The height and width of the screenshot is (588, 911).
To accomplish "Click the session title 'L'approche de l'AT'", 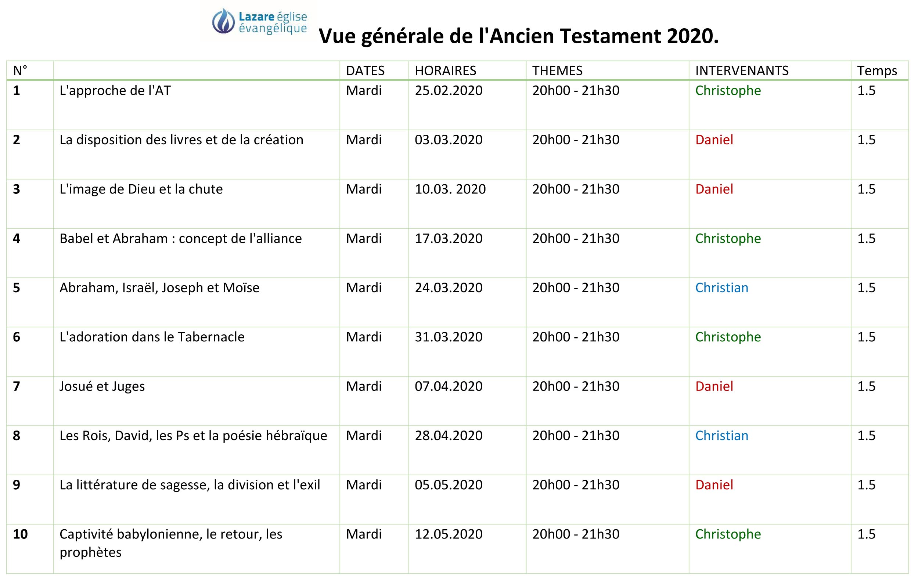I will (115, 91).
